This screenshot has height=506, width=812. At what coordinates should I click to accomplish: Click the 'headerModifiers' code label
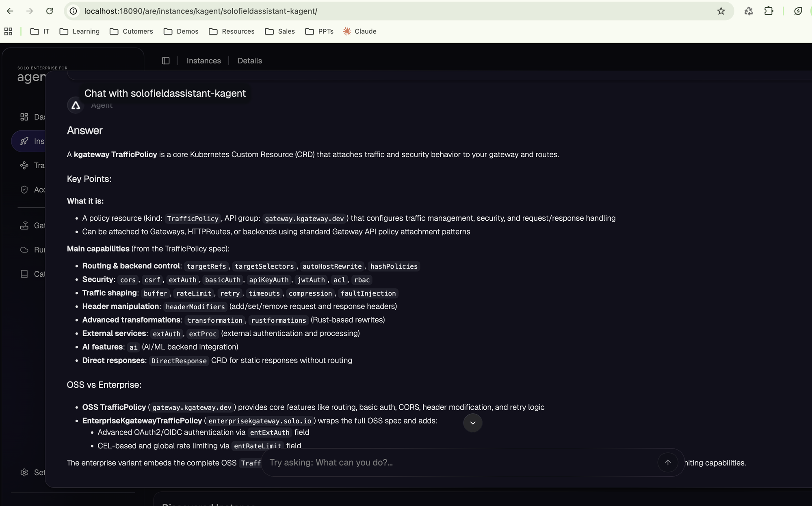pos(195,306)
